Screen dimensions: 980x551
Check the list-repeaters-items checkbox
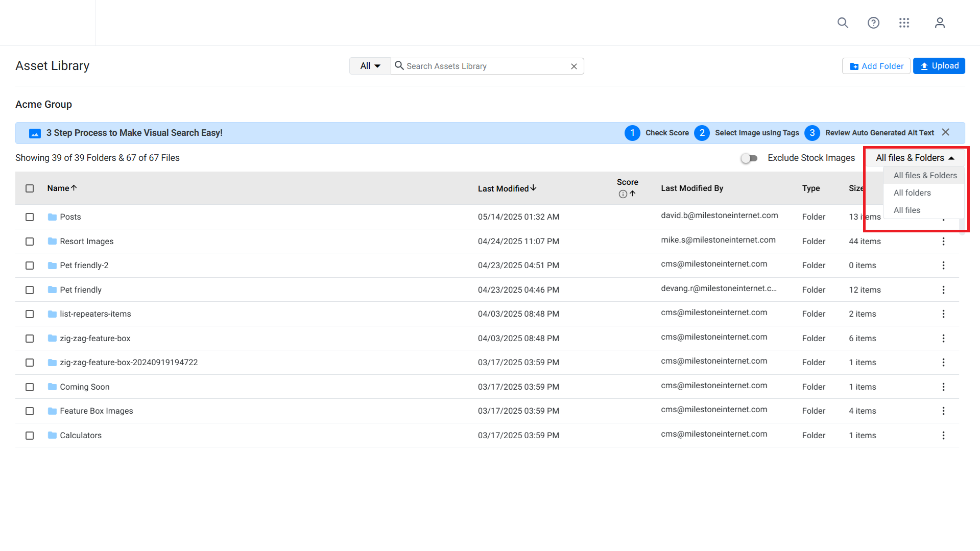(x=30, y=314)
